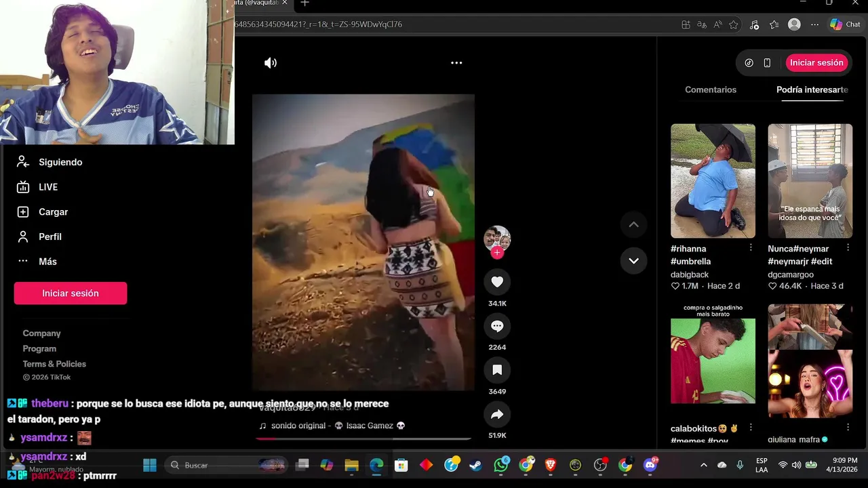Save the video with the bookmark icon
Viewport: 868px width, 488px height.
coord(497,370)
